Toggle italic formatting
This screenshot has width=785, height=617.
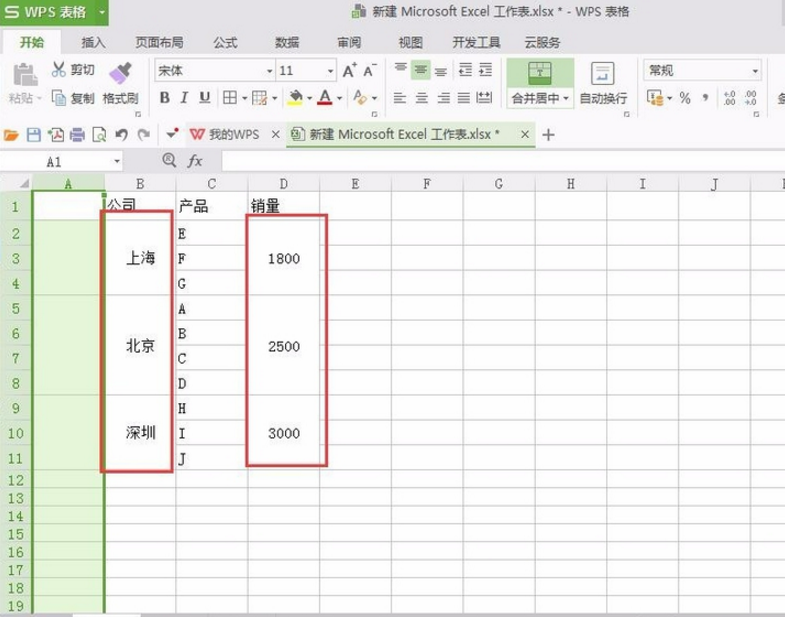(x=184, y=98)
